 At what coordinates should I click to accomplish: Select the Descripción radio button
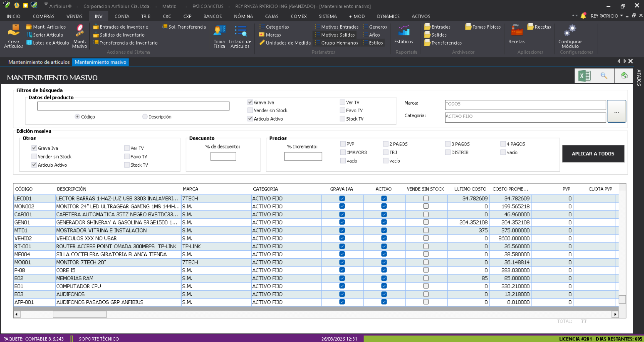pos(145,117)
